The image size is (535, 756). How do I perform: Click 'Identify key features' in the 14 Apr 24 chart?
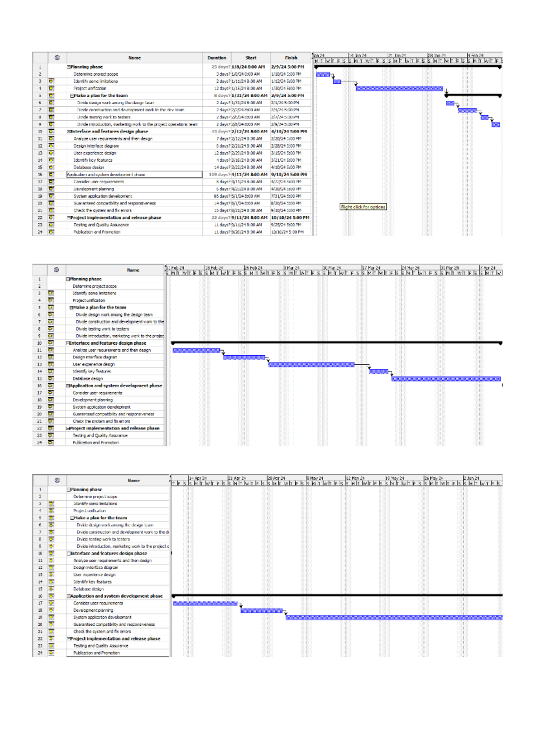(x=92, y=582)
